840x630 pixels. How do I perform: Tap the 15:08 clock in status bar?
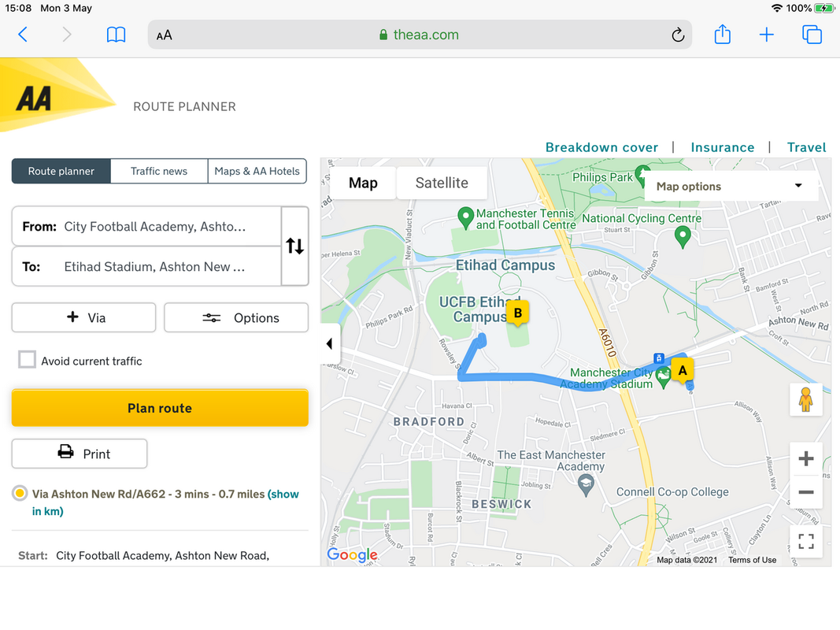18,8
